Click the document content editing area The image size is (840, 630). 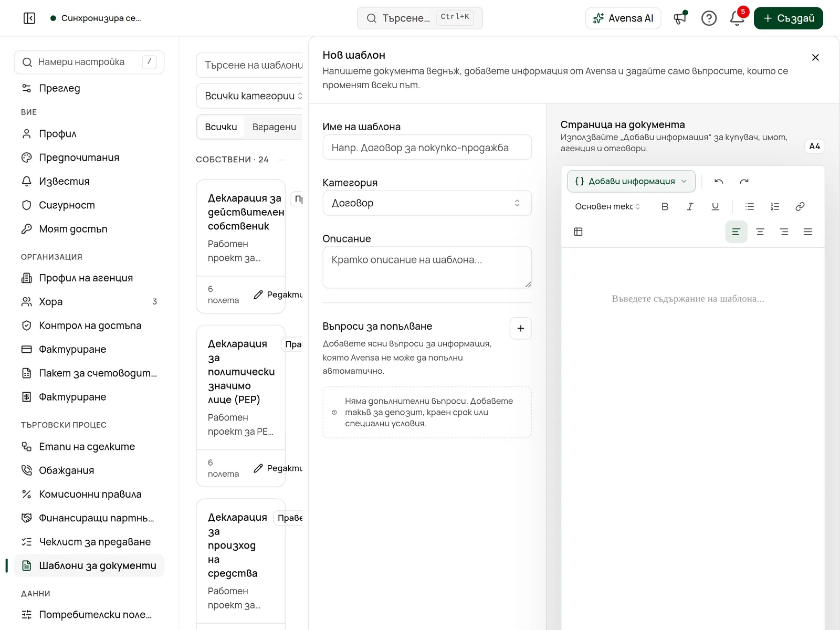(692, 438)
